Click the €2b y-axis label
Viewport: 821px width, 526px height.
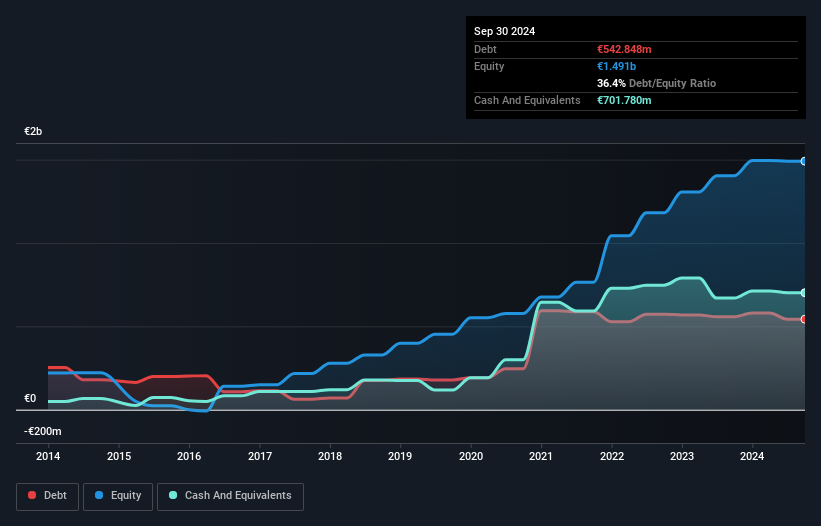pyautogui.click(x=33, y=131)
